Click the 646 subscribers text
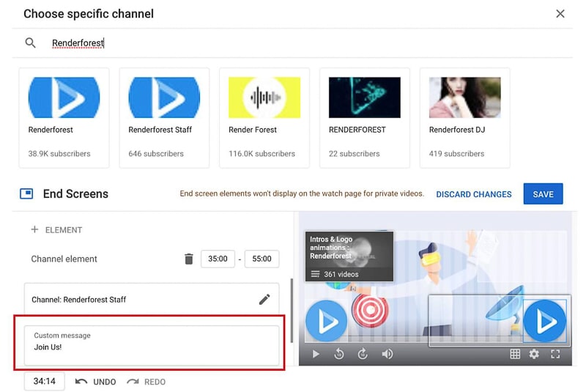 click(156, 154)
